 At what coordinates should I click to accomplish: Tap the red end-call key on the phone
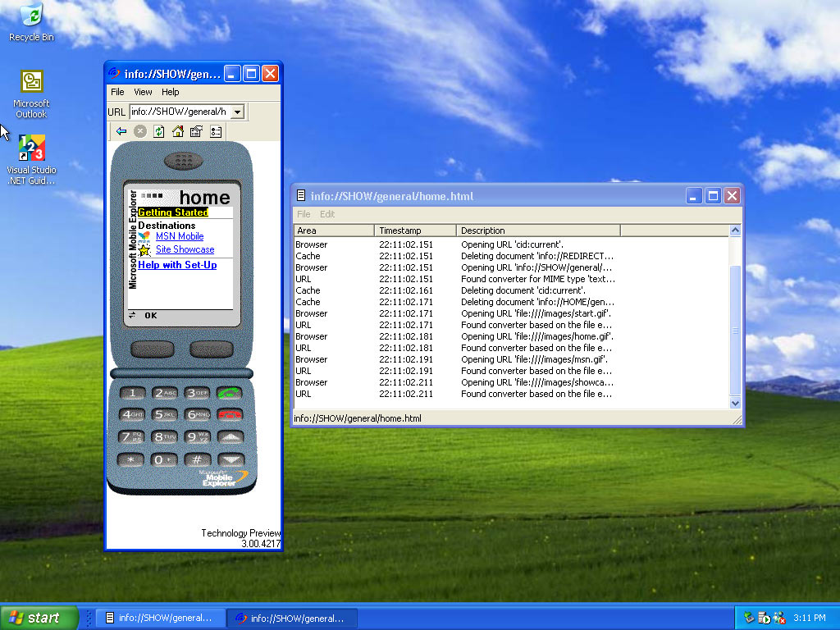(230, 414)
